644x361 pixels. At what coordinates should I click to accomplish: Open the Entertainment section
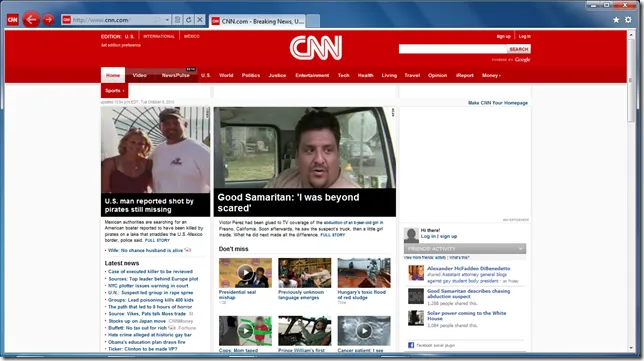pos(312,75)
